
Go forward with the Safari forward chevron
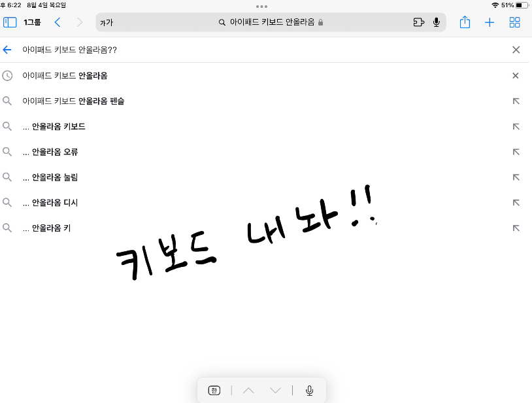[x=80, y=22]
